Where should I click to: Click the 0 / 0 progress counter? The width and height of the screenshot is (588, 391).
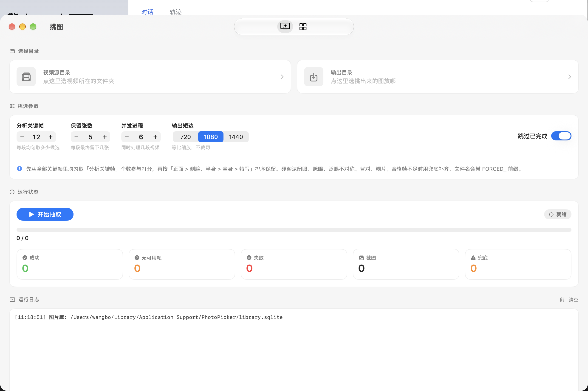(x=23, y=238)
